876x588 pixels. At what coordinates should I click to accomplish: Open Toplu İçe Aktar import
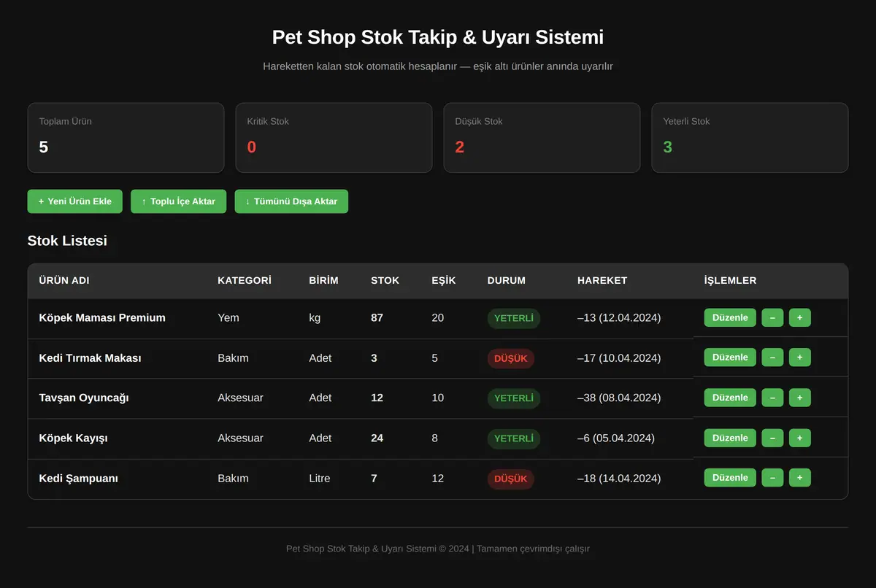coord(178,201)
